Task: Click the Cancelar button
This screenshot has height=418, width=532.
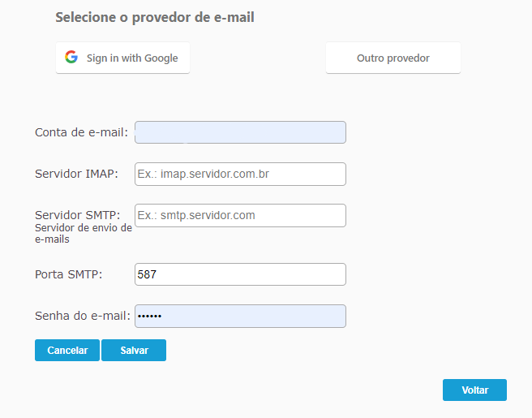Action: pyautogui.click(x=67, y=350)
